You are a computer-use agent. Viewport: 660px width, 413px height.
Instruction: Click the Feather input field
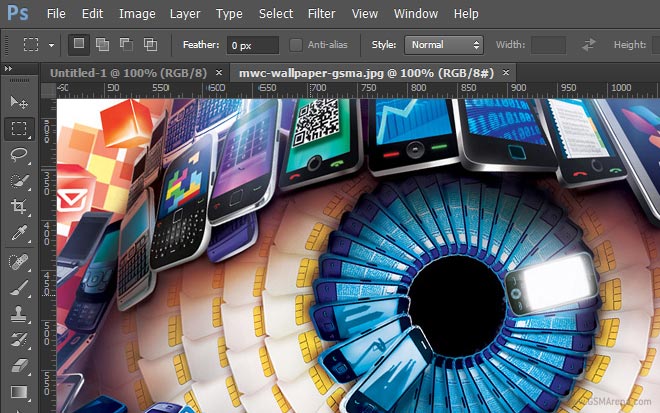click(253, 45)
